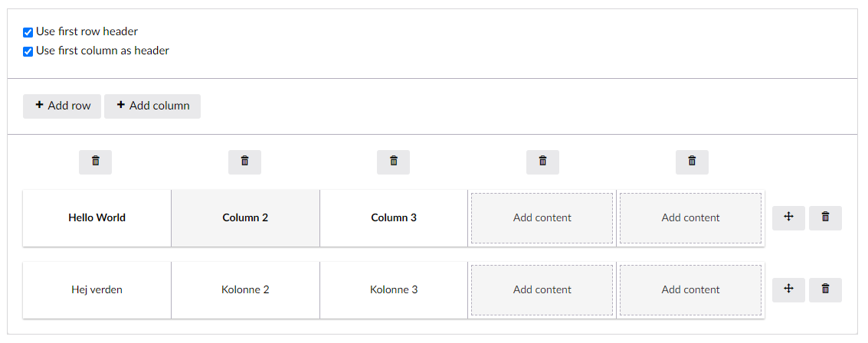Delete the Hello World row with the trash icon
868x343 pixels.
point(825,218)
